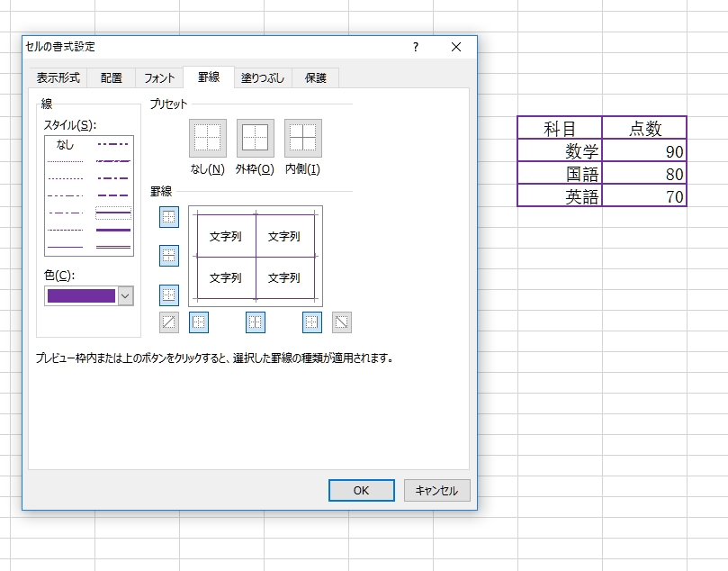Select the cell containing 数学

[560, 150]
